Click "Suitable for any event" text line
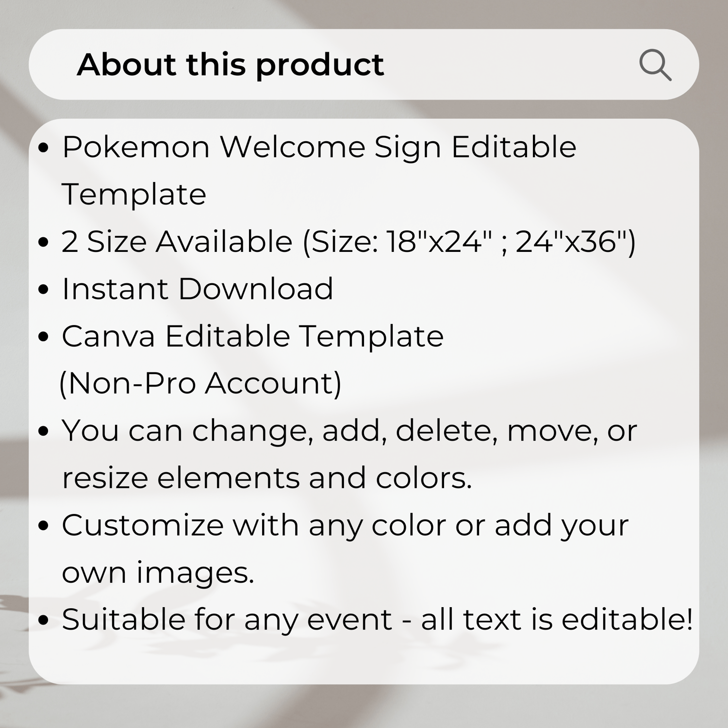The height and width of the screenshot is (728, 728). coord(378,620)
